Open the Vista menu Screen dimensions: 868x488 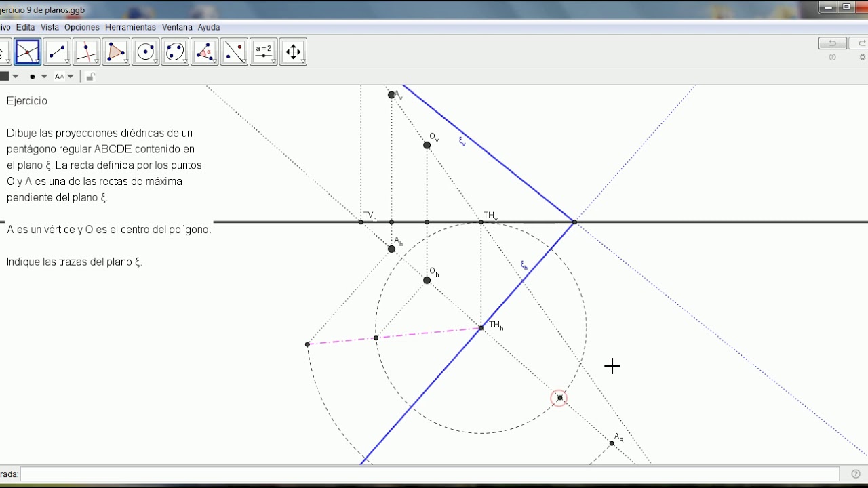point(50,28)
